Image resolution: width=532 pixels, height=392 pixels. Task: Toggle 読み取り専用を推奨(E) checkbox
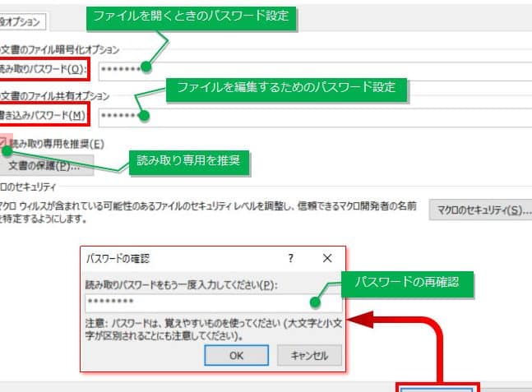tap(3, 143)
